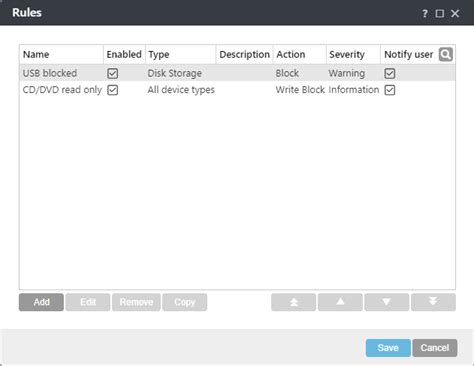
Task: Toggle Enabled checkbox for USB blocked
Action: (113, 73)
